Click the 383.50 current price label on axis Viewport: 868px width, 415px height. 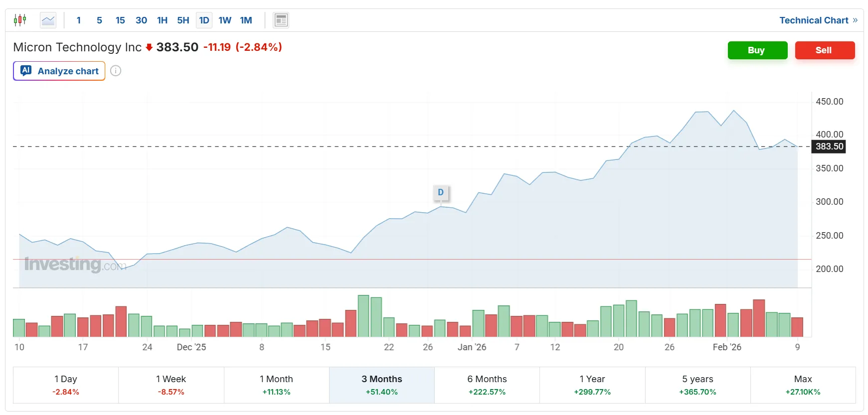point(829,146)
